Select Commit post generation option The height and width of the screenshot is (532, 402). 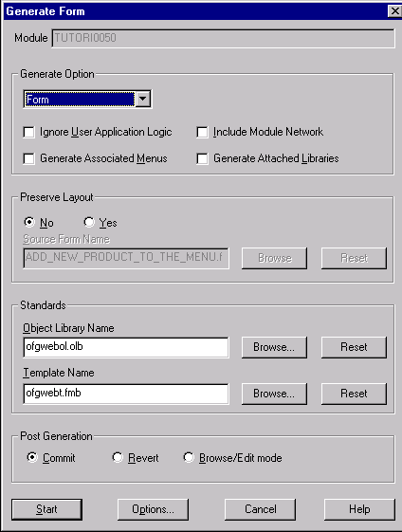(x=32, y=457)
